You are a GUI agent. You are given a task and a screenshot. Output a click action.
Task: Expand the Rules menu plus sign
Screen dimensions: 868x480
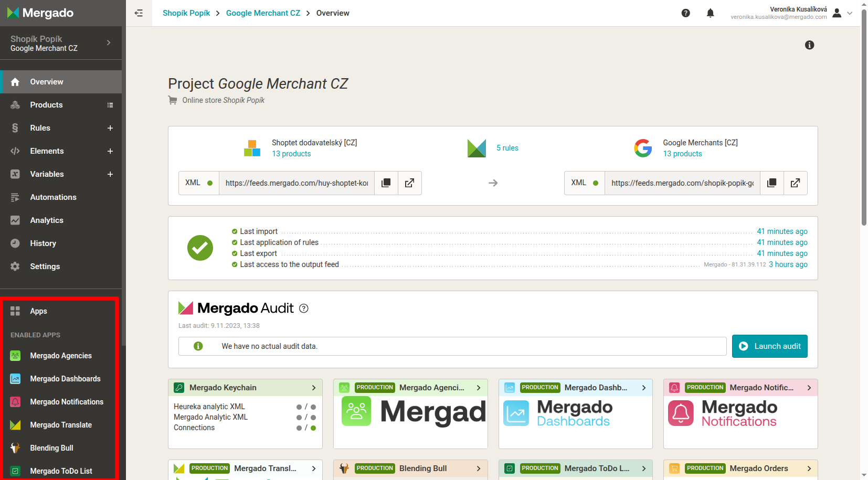coord(110,128)
